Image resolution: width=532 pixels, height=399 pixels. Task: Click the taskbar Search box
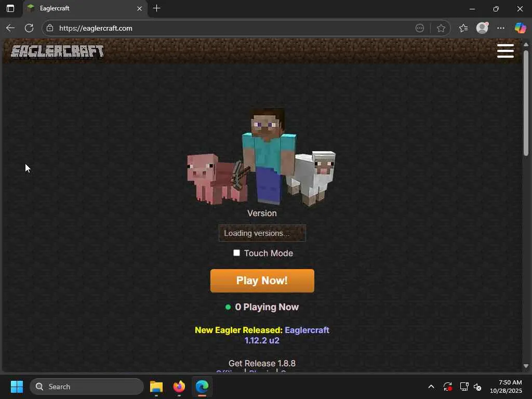[x=87, y=387]
